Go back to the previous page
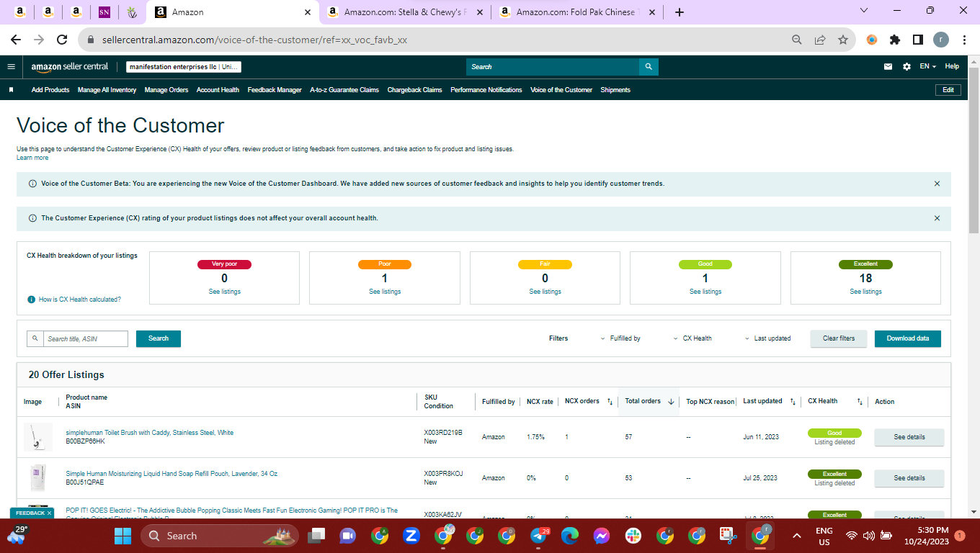980x553 pixels. (x=16, y=40)
